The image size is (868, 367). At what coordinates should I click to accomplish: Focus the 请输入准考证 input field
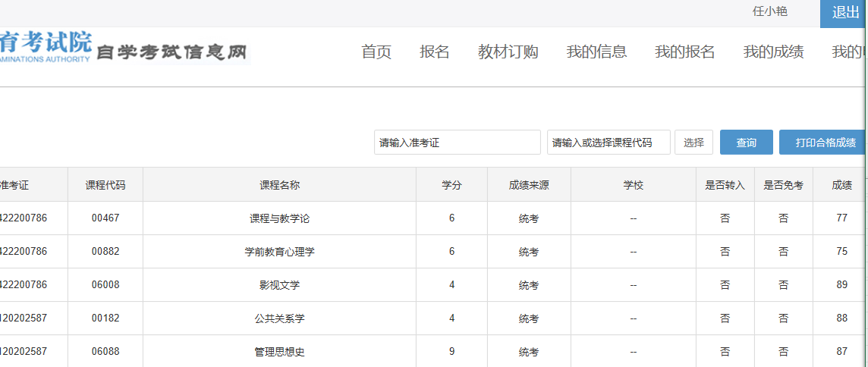pos(458,143)
